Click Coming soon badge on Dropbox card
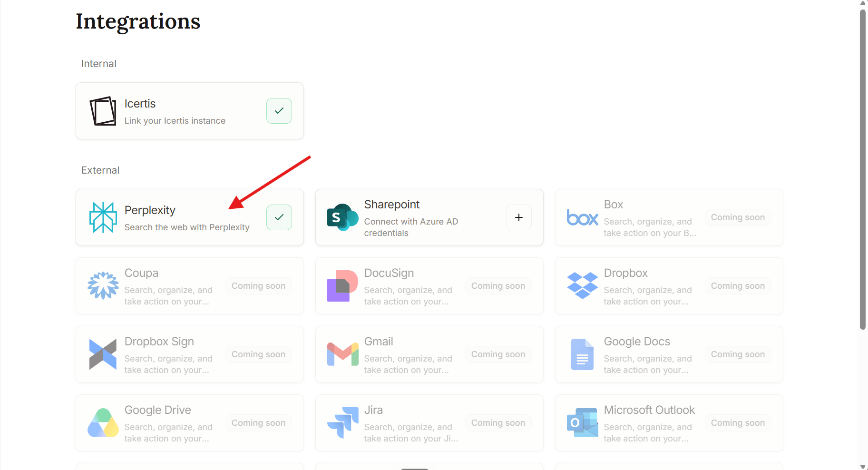The width and height of the screenshot is (868, 470). (x=738, y=286)
